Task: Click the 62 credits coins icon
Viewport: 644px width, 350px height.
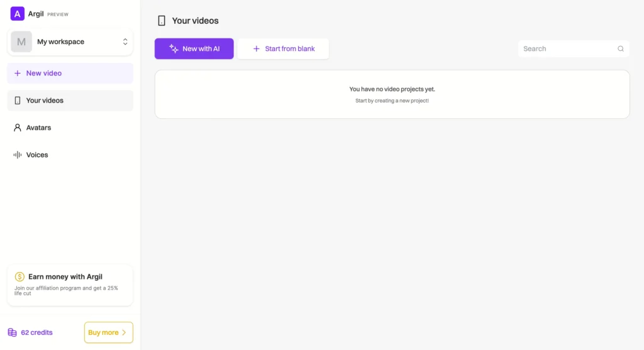Action: pos(13,332)
